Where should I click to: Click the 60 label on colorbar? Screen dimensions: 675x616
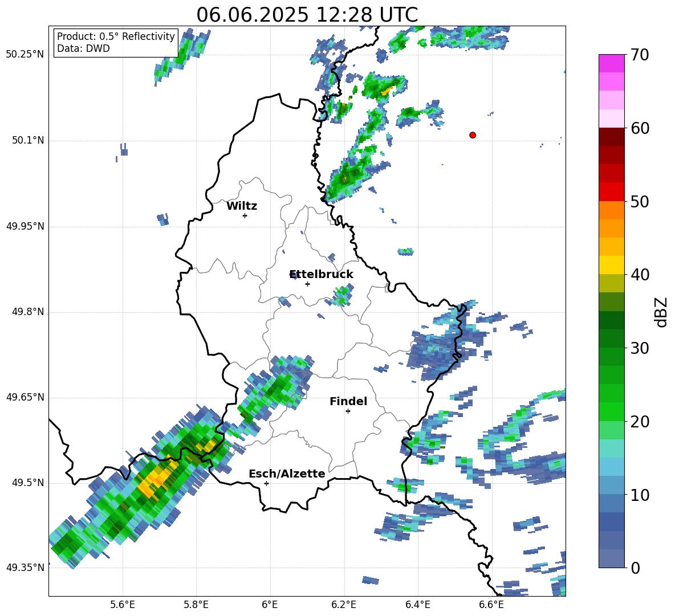640,128
